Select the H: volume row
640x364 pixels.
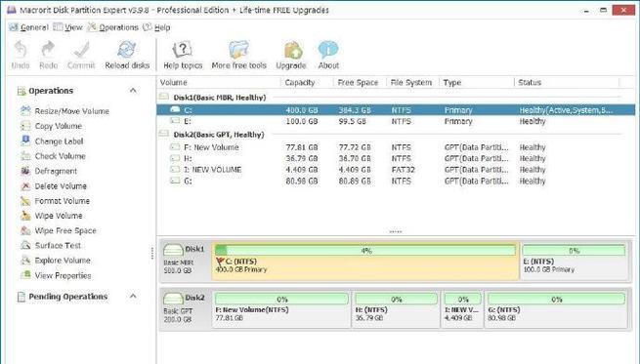pyautogui.click(x=396, y=158)
